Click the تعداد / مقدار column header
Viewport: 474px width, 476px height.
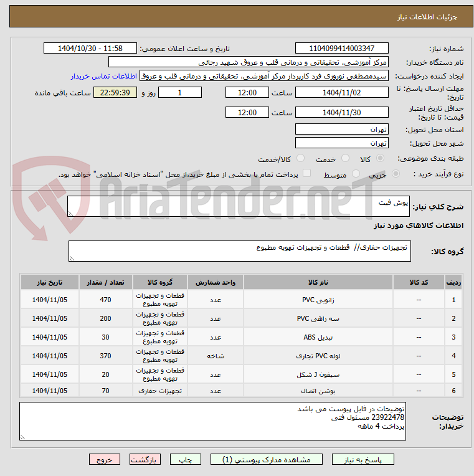[106, 282]
